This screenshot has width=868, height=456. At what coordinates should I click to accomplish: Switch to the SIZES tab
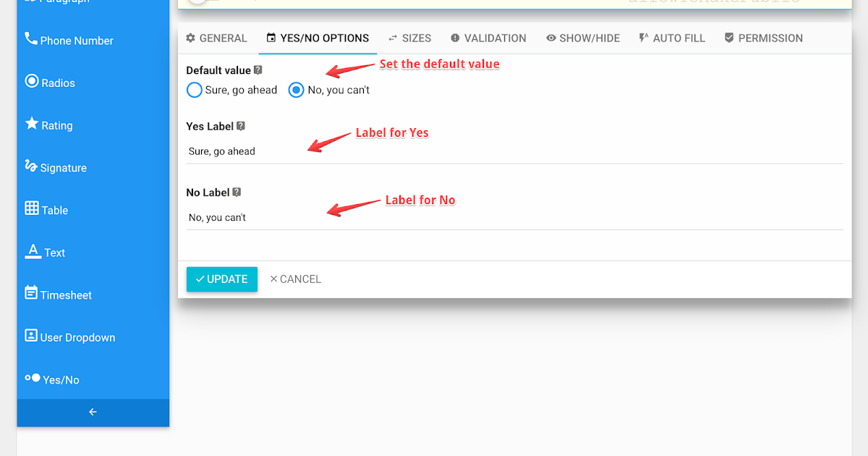[x=409, y=38]
